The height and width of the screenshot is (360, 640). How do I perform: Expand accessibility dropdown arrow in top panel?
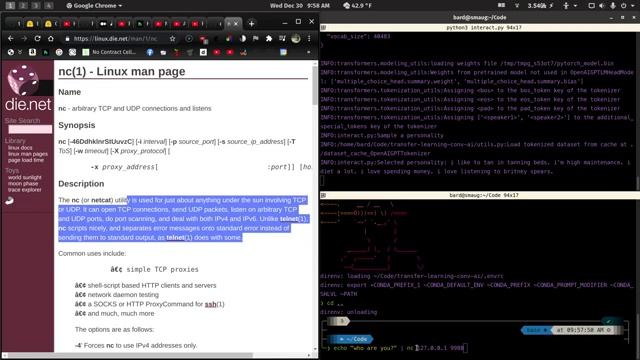tap(576, 6)
